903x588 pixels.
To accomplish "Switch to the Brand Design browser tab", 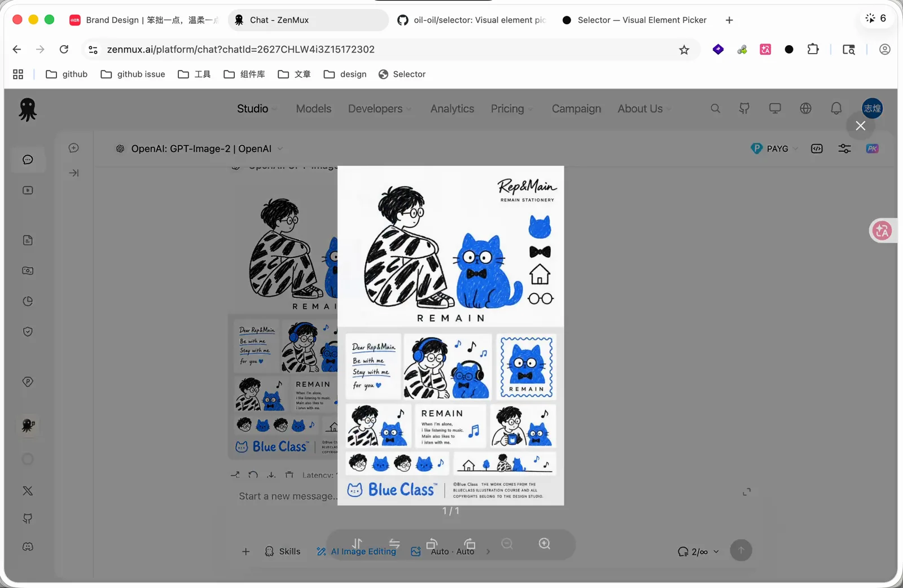I will 144,20.
